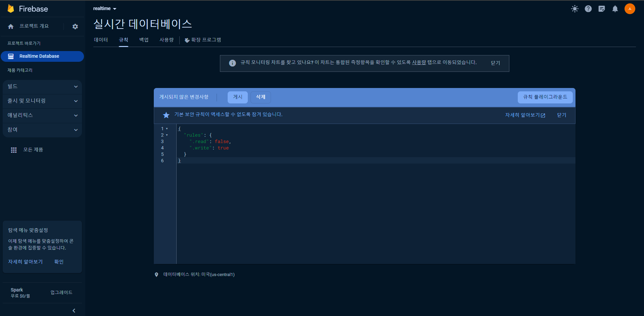Viewport: 644px width, 316px height.
Task: Click database location pin icon
Action: [156, 275]
